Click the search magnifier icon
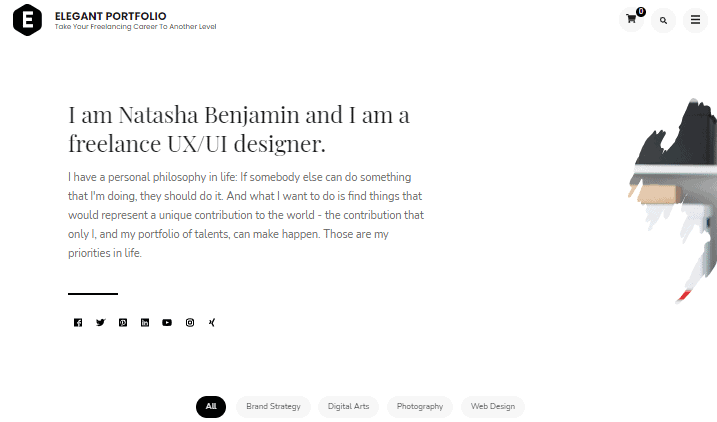 [663, 20]
